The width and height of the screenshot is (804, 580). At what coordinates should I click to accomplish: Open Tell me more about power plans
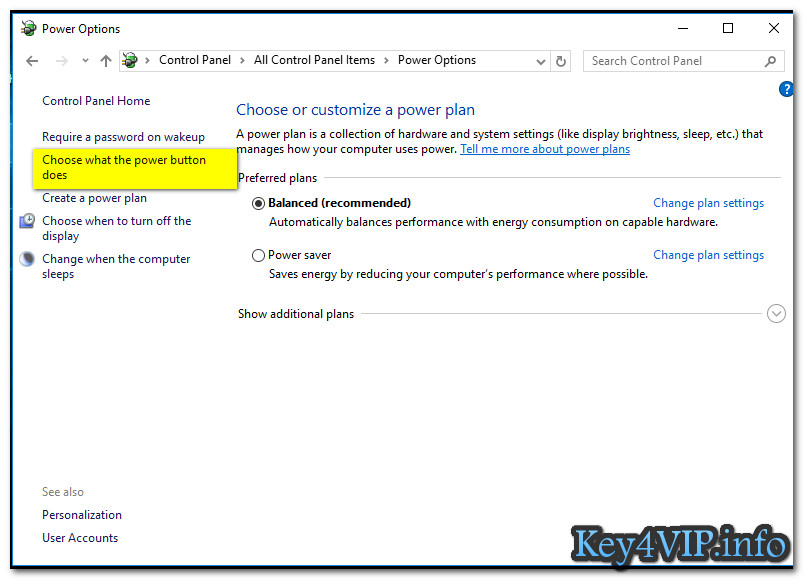pos(545,149)
